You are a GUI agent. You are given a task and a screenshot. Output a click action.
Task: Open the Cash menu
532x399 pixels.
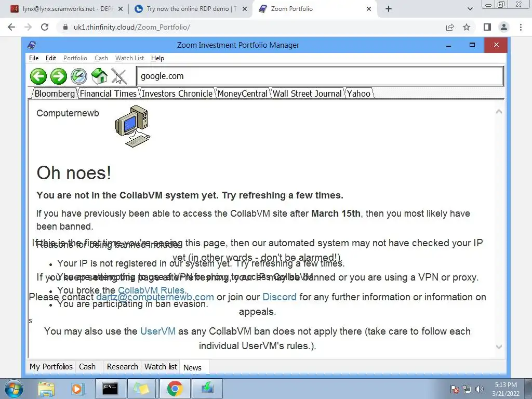[101, 58]
